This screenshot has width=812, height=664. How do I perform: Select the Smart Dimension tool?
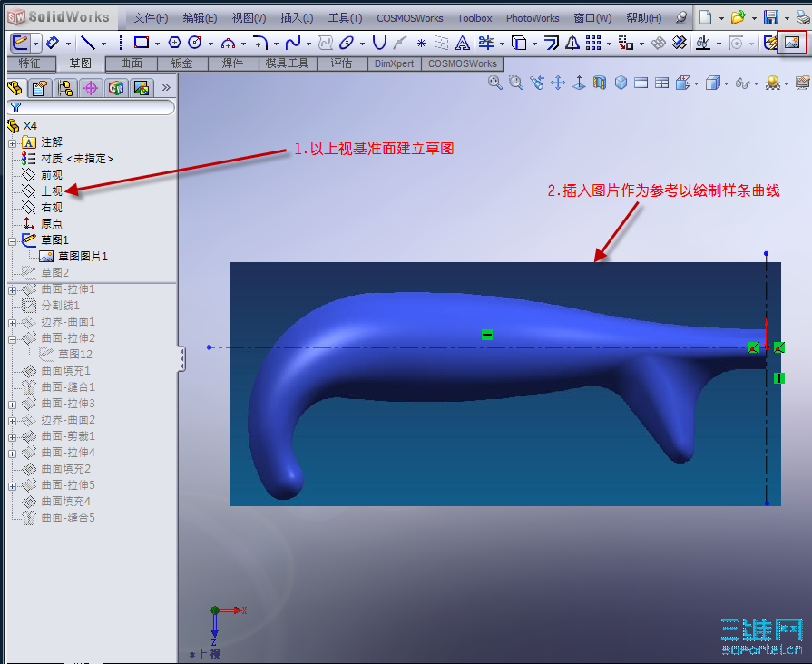point(53,43)
